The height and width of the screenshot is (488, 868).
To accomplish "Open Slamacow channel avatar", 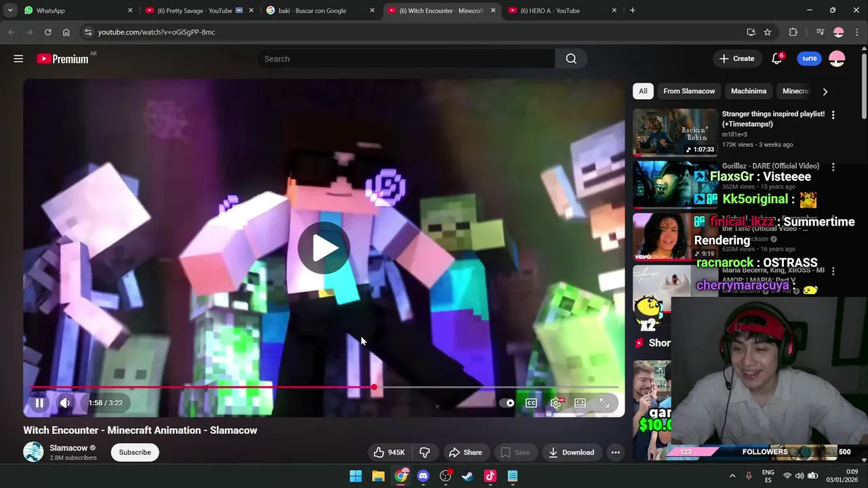I will 33,452.
